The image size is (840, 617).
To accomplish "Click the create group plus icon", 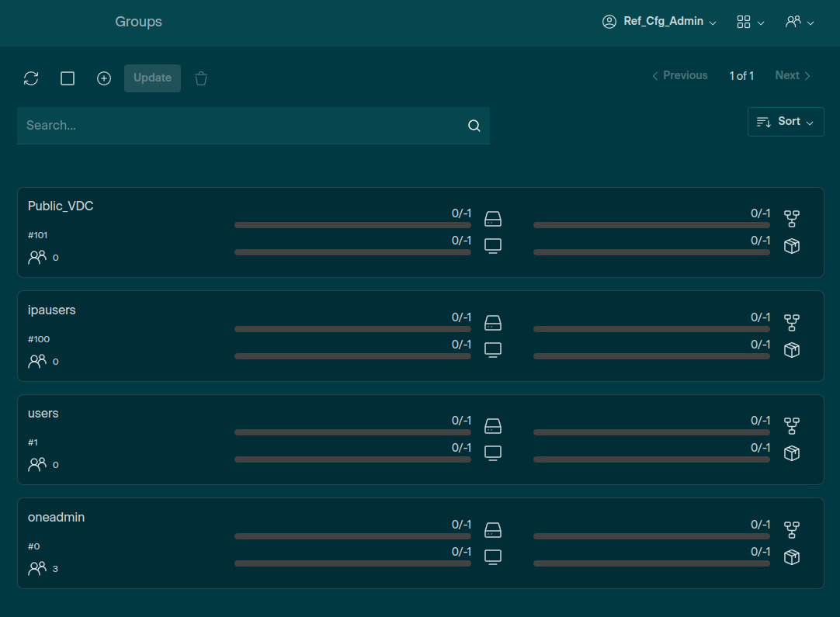I will pos(104,78).
